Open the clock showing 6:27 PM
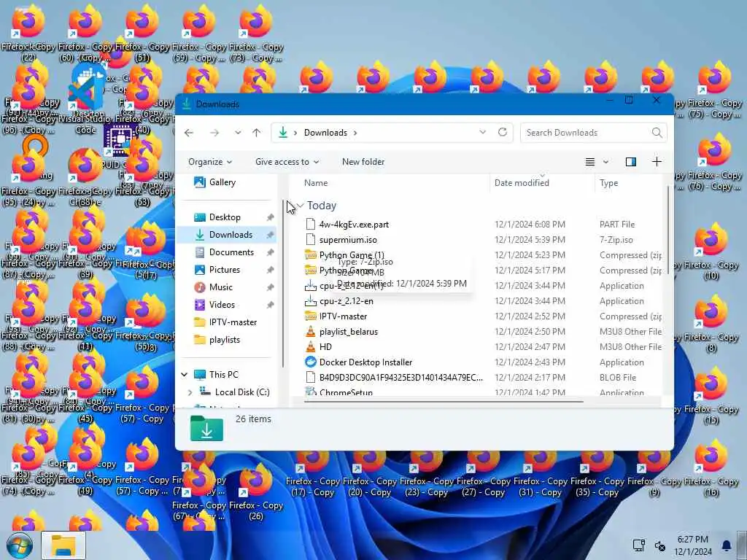This screenshot has width=747, height=560. click(x=693, y=545)
